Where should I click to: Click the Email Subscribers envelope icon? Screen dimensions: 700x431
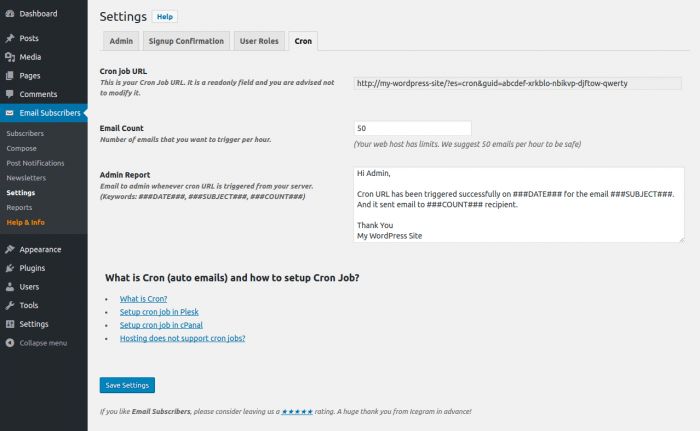[10, 113]
